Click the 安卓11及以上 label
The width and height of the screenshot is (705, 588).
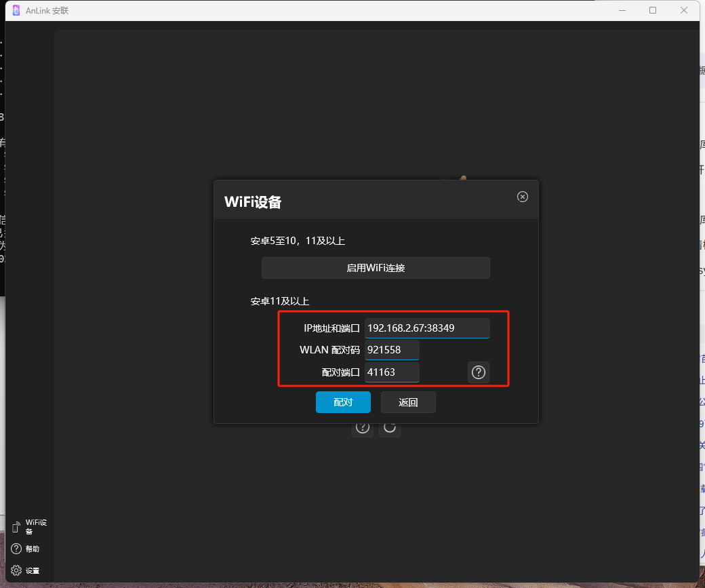pos(280,301)
